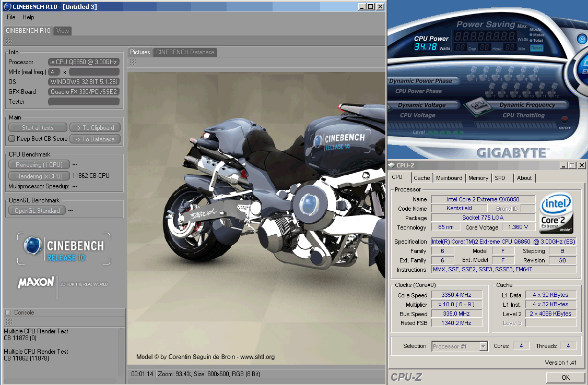Enable the Keep Best CB Score checkbox

(x=12, y=139)
